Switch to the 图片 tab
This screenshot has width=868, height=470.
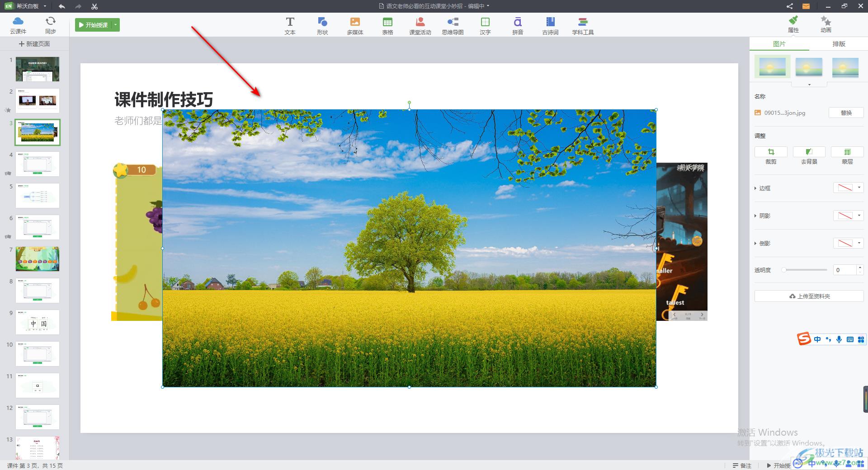(779, 44)
